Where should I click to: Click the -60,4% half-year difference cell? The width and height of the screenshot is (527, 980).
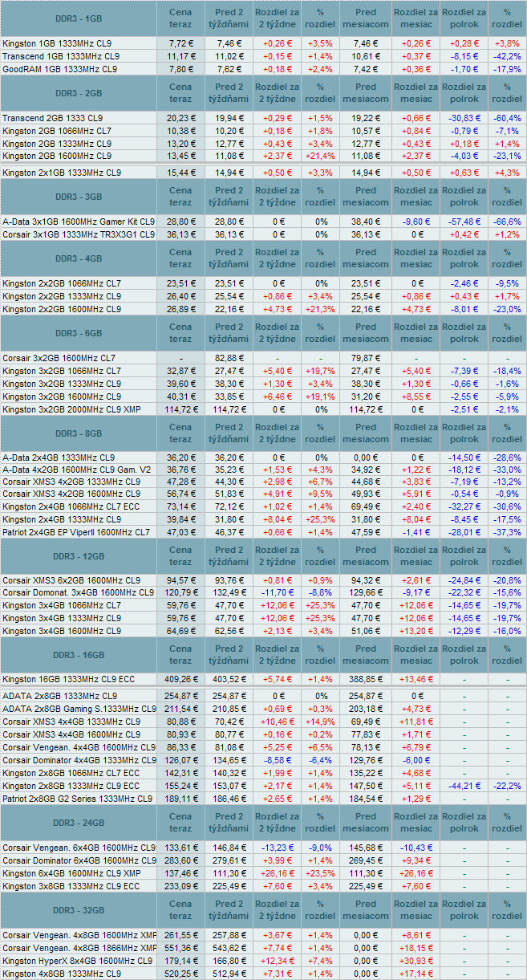506,117
